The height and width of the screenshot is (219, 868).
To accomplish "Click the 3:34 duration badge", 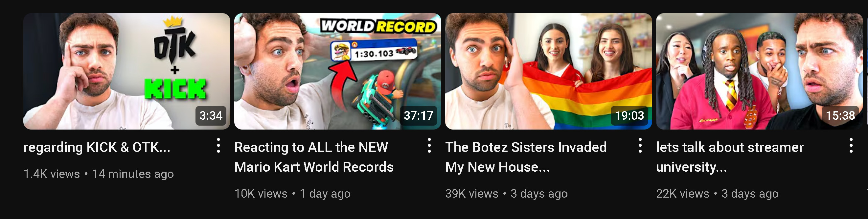I will pyautogui.click(x=211, y=116).
